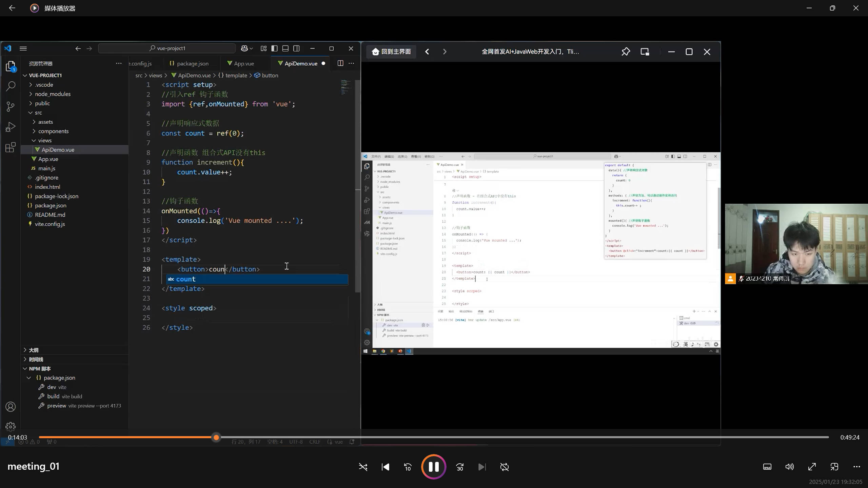Toggle repeat mode

coord(505,467)
